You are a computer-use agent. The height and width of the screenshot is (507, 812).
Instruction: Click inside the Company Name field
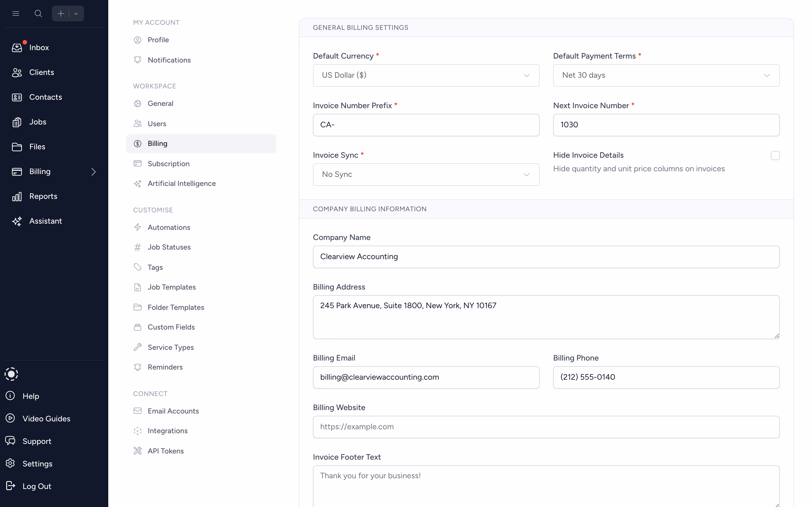coord(546,257)
